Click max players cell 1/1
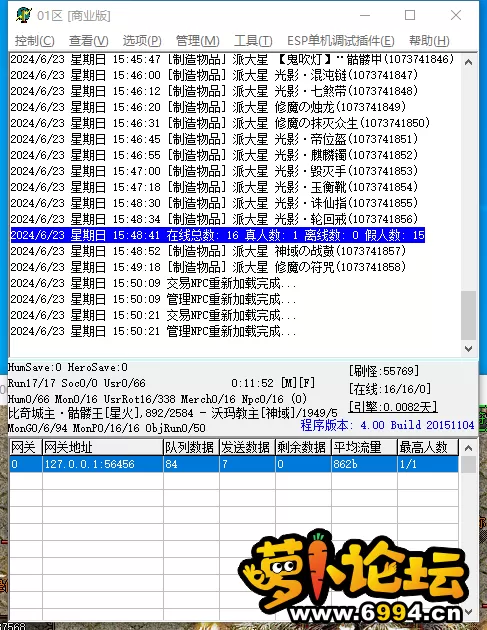The width and height of the screenshot is (487, 630). click(428, 464)
